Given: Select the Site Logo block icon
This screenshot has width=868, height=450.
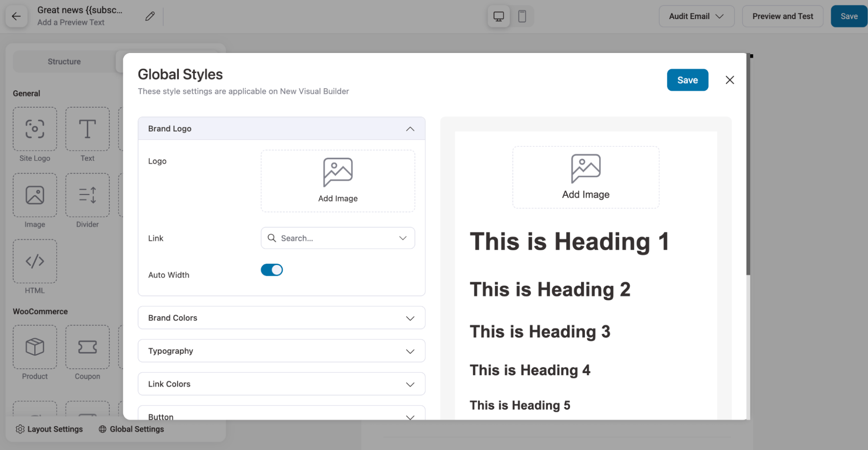Looking at the screenshot, I should click(x=35, y=129).
